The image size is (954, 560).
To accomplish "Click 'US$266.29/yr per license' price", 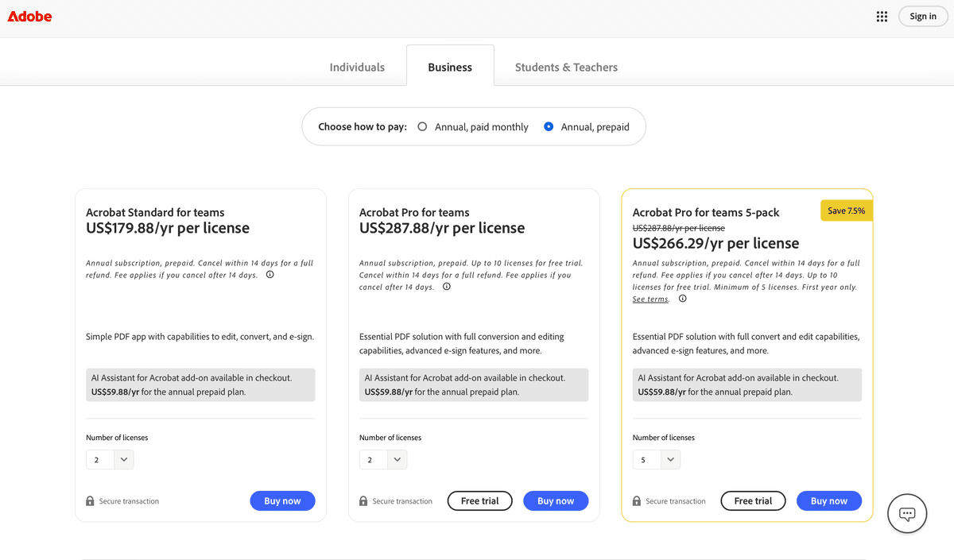I will 716,243.
